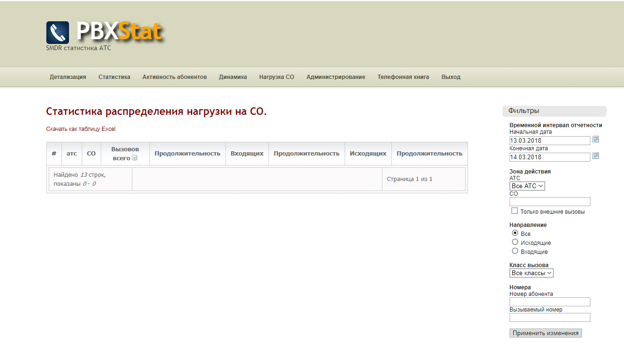Select the Все direction radio button
The height and width of the screenshot is (364, 624).
coord(515,233)
